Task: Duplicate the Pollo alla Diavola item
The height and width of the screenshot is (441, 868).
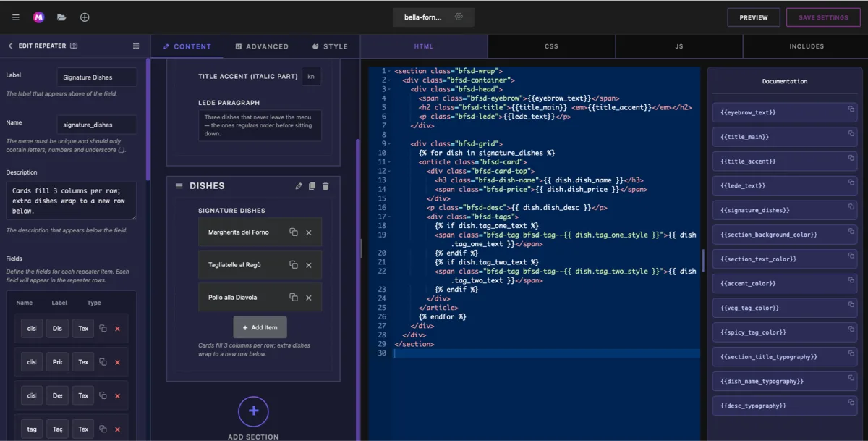Action: tap(294, 298)
